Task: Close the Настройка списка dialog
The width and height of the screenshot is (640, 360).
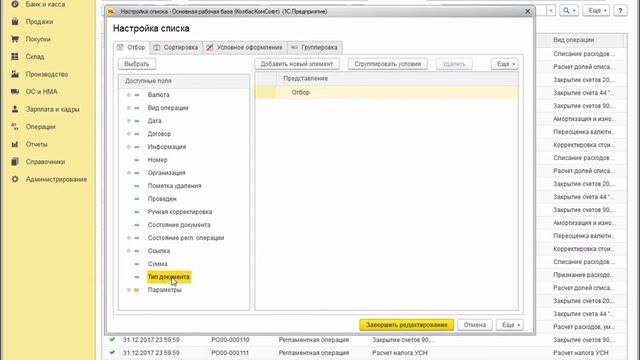Action: pos(527,11)
